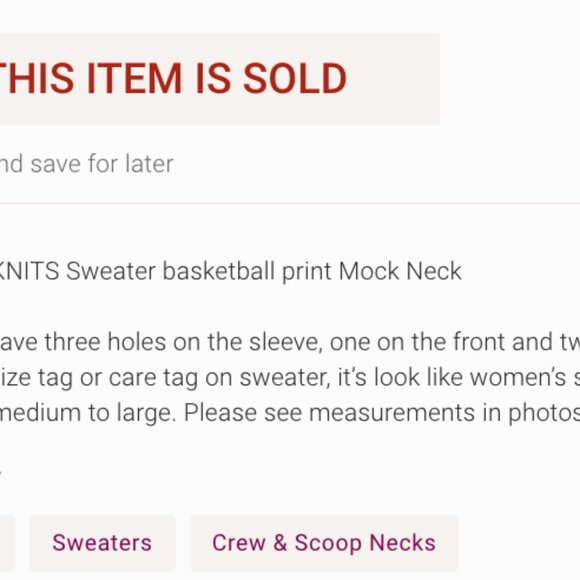This screenshot has height=580, width=580.
Task: Click the word 'basketball' in the title
Action: pyautogui.click(x=219, y=271)
